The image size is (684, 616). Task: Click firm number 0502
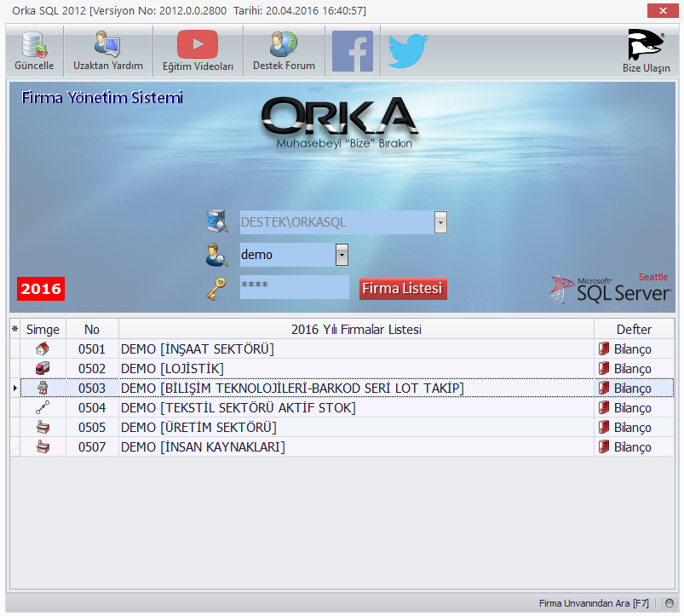pyautogui.click(x=92, y=369)
